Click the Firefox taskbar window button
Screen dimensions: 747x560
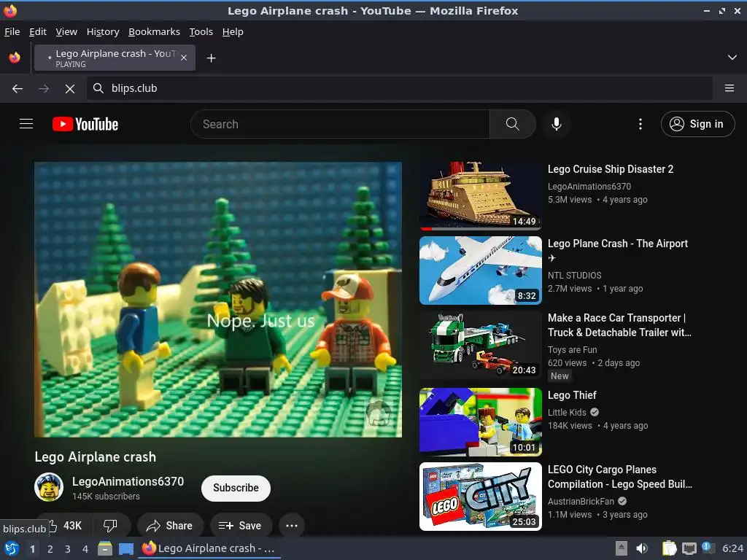(209, 548)
